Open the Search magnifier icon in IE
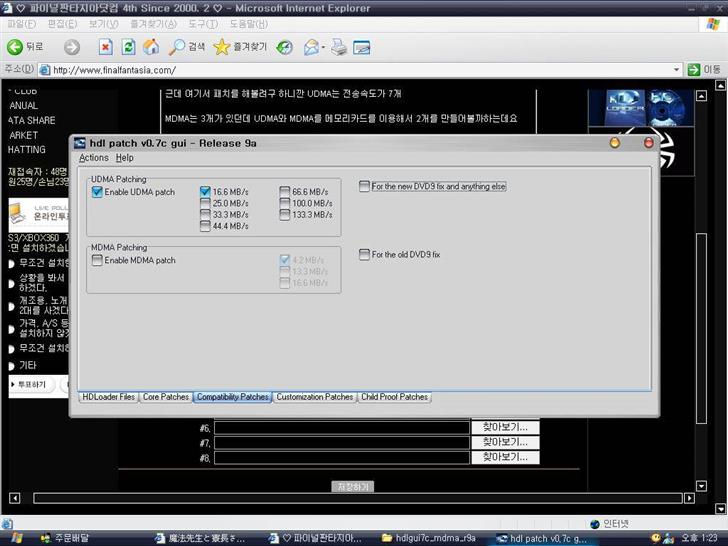The image size is (728, 546). coord(176,47)
